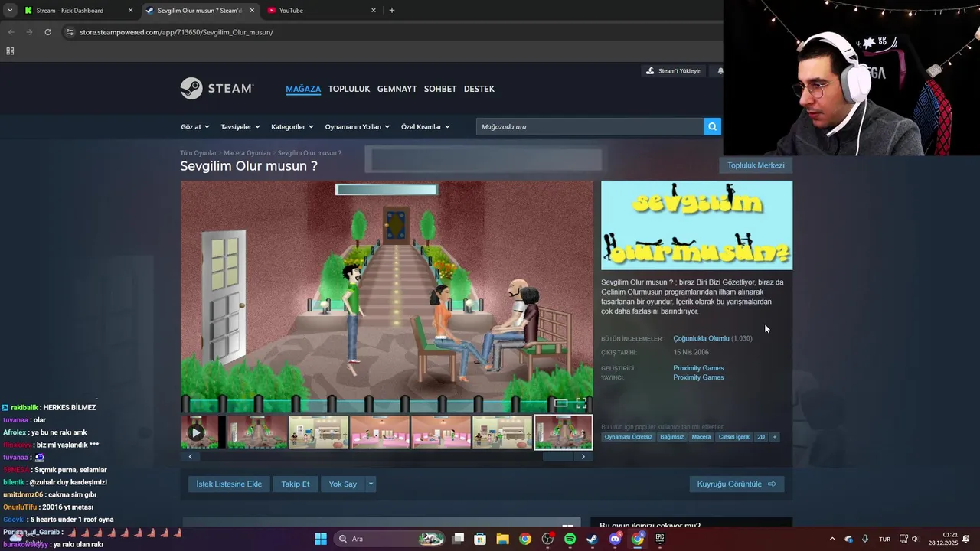Screen dimensions: 980x551
Task: Reload the page with the browser refresh button
Action: [47, 32]
